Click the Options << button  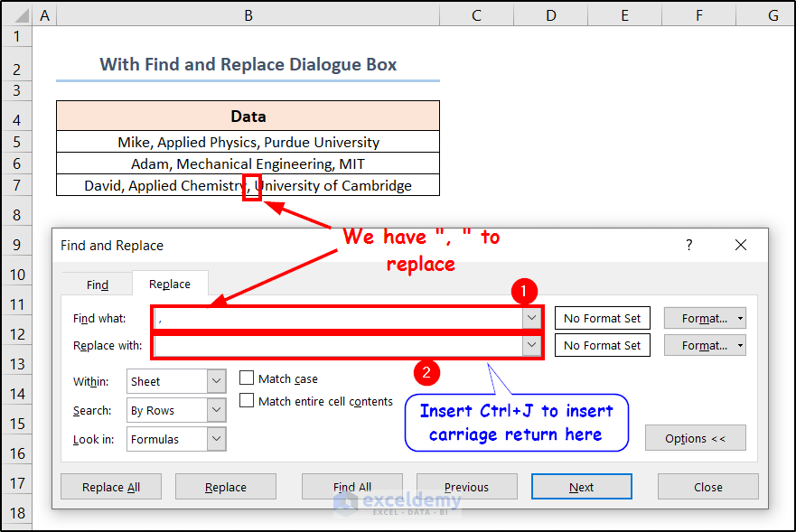695,438
